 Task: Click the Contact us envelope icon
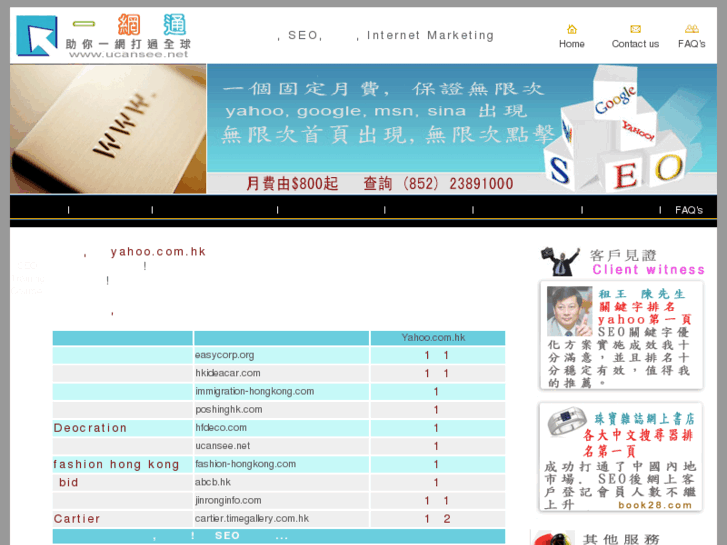(635, 29)
